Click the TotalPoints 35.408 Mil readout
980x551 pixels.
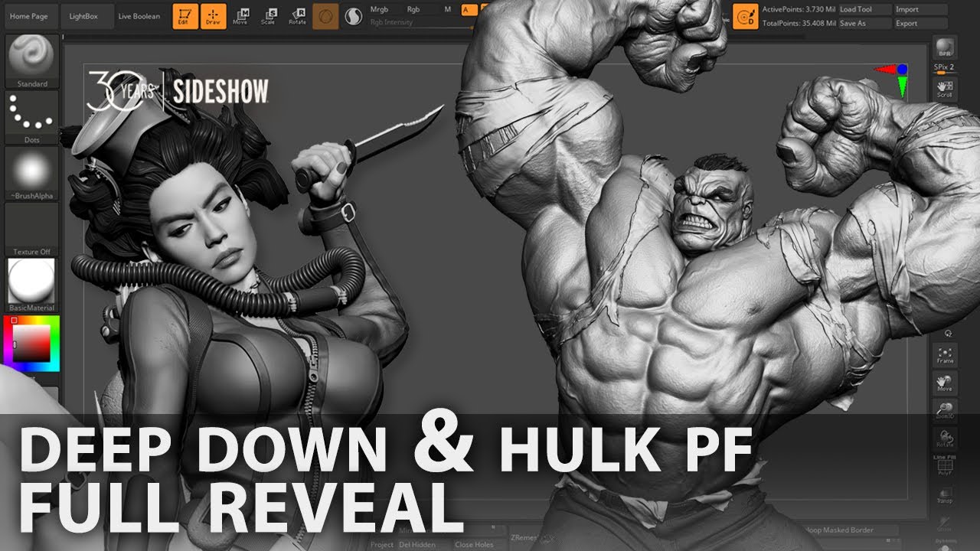(x=798, y=24)
